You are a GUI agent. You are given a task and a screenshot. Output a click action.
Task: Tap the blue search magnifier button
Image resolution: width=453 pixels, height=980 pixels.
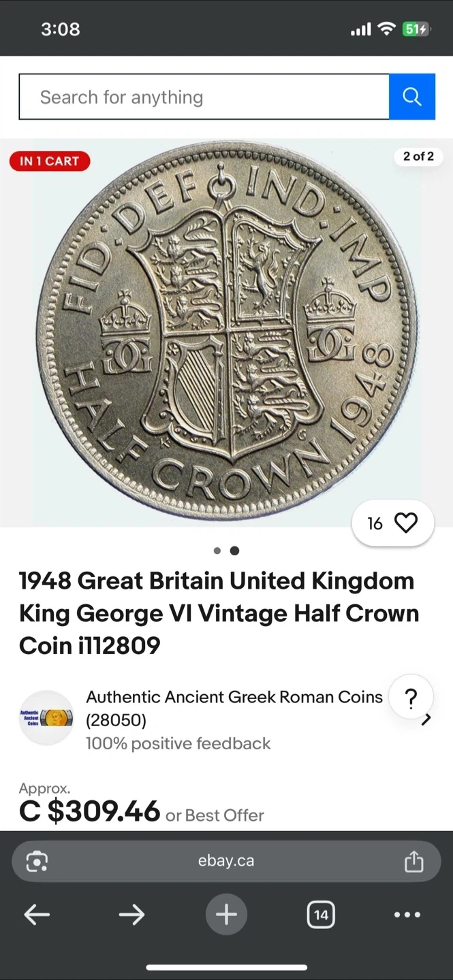(412, 97)
